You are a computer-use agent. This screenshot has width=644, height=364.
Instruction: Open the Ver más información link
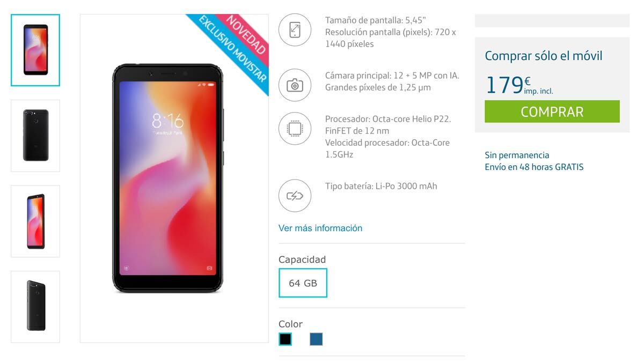point(320,228)
